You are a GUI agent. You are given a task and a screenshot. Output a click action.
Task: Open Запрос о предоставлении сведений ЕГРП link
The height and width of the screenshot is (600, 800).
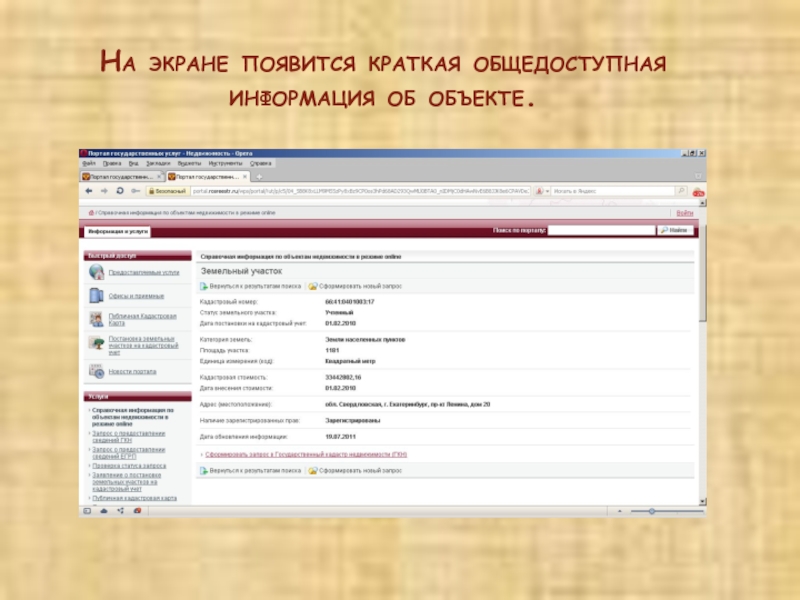pos(129,453)
